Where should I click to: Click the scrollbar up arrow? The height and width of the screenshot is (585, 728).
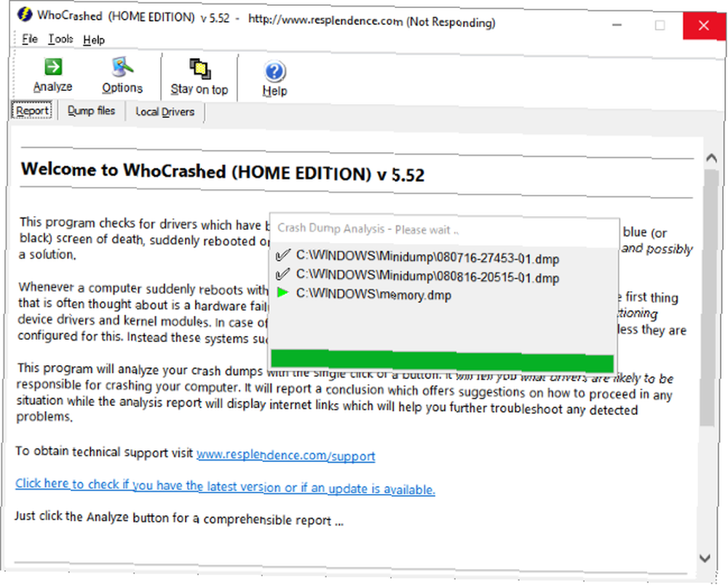(x=711, y=158)
